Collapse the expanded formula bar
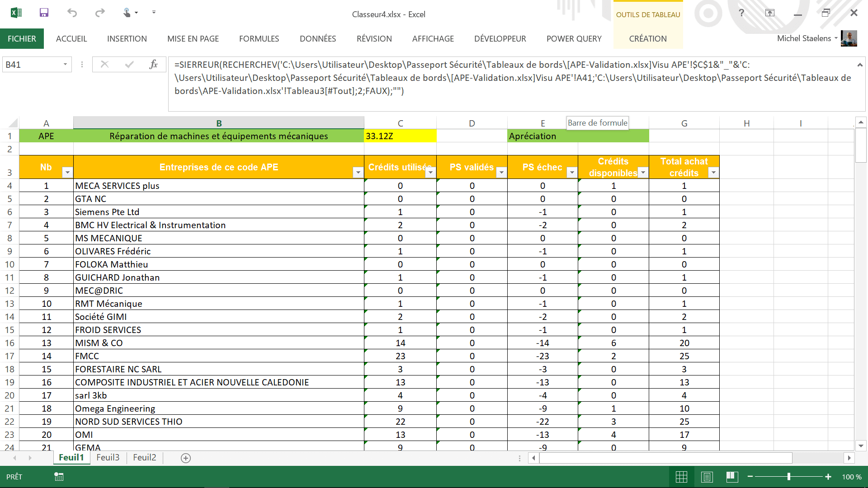This screenshot has width=868, height=488. [x=860, y=65]
